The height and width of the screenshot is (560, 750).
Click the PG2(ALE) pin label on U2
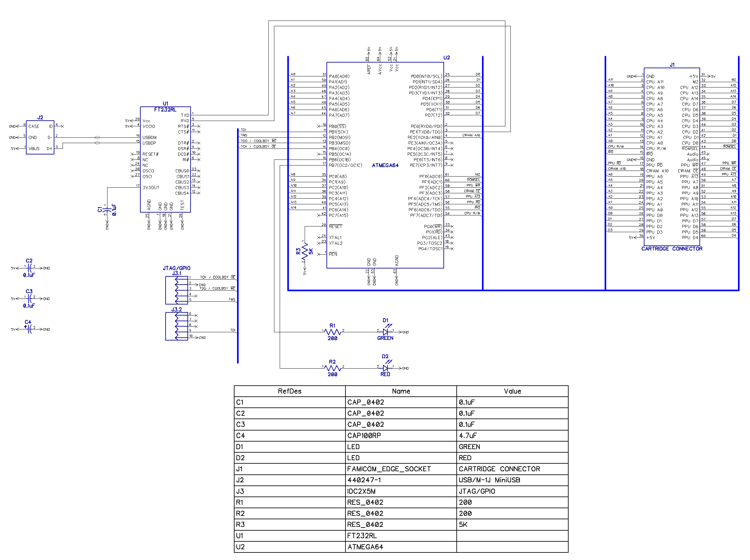pos(432,238)
